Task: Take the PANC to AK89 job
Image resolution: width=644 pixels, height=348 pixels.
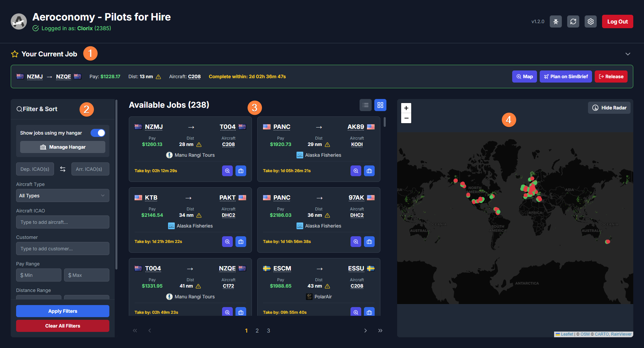Action: pos(369,171)
